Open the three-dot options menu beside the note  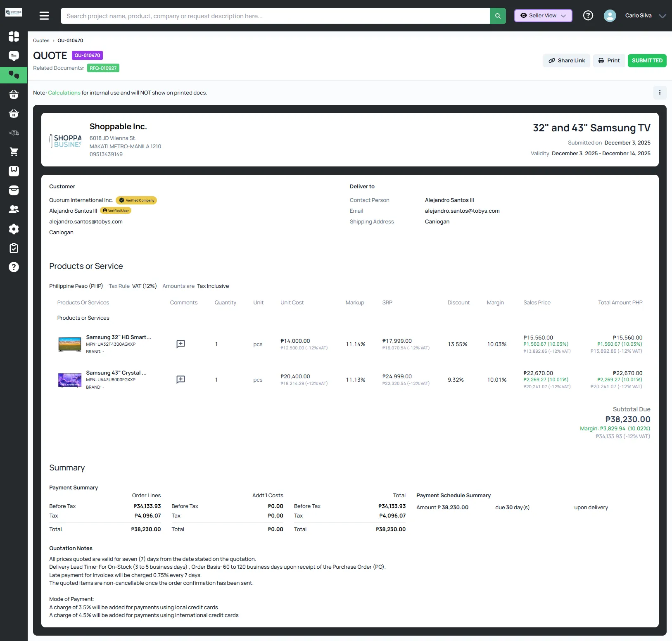click(x=660, y=93)
